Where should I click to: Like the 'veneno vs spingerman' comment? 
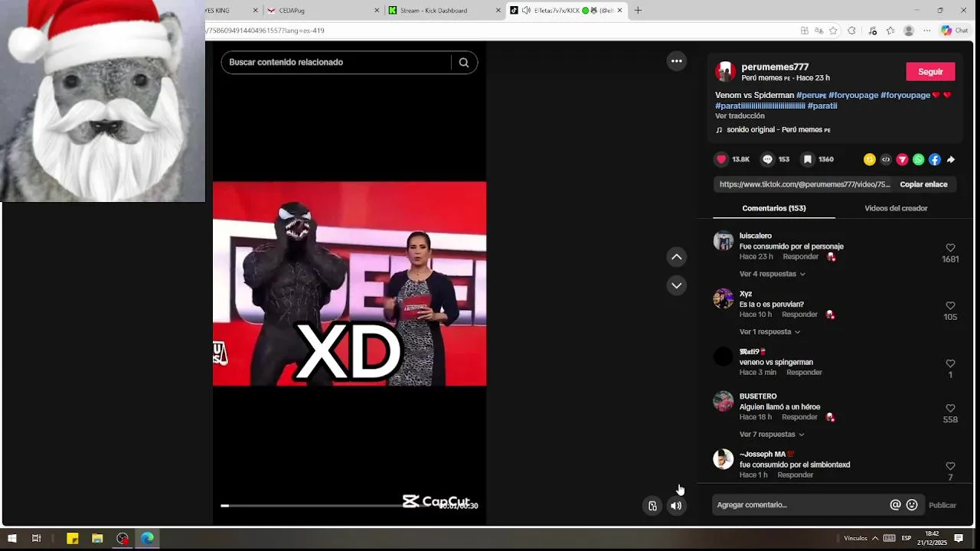click(x=950, y=364)
